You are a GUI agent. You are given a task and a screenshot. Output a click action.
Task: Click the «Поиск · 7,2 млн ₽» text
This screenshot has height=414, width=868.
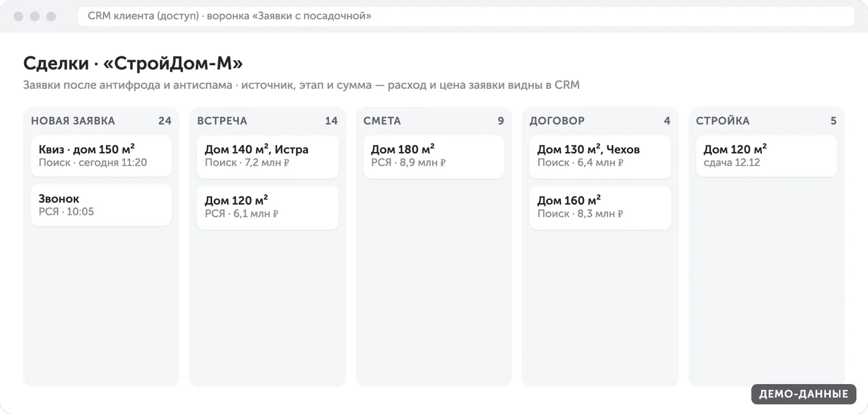[247, 163]
